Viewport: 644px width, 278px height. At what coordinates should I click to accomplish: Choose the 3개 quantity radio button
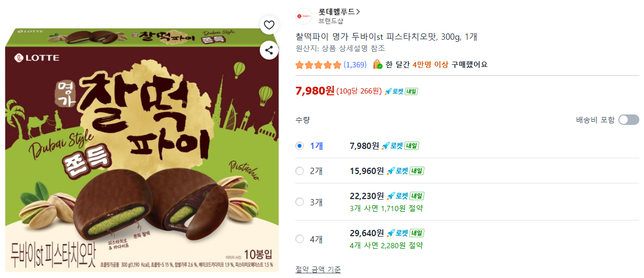(x=300, y=202)
